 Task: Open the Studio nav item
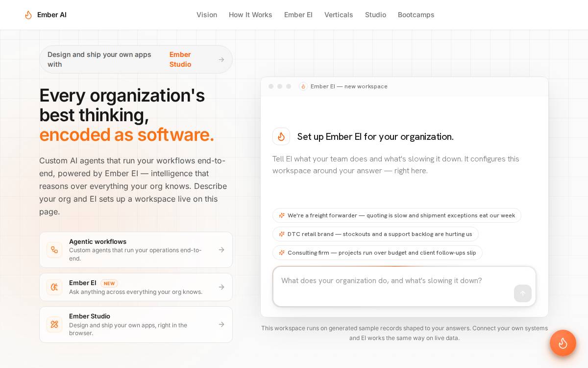(x=375, y=15)
